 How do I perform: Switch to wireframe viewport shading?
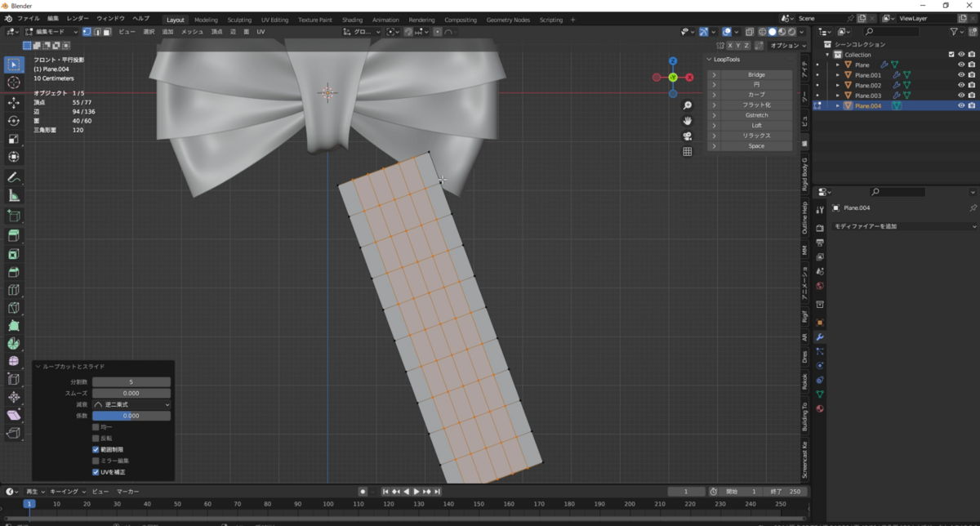[x=762, y=32]
